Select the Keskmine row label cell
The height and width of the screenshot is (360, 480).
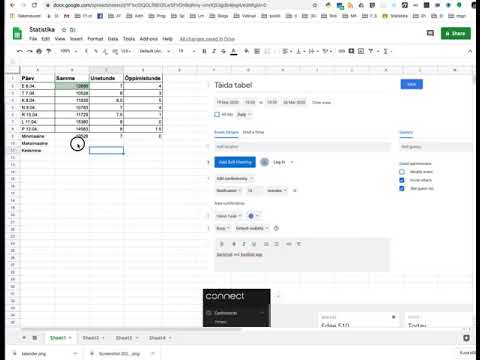(x=38, y=151)
